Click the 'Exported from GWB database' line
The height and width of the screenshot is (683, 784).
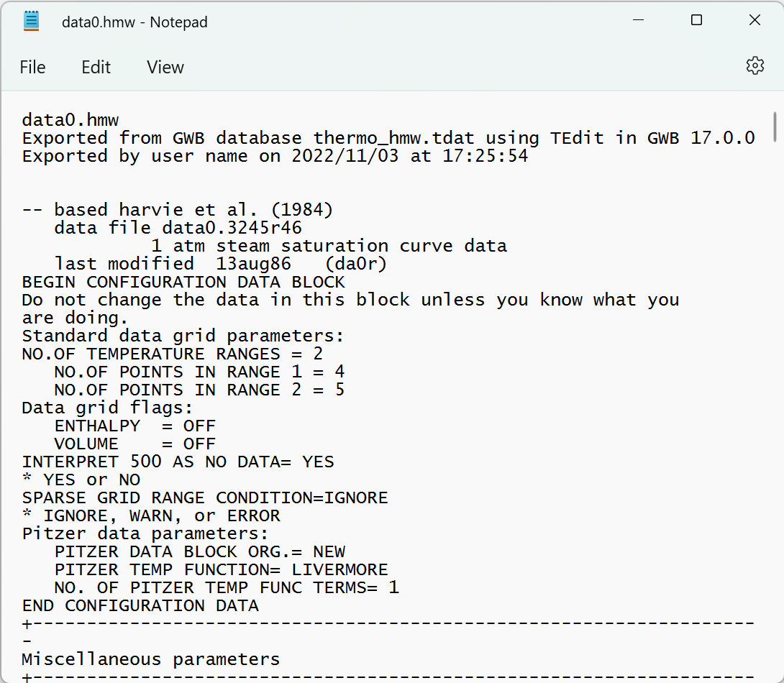(388, 138)
